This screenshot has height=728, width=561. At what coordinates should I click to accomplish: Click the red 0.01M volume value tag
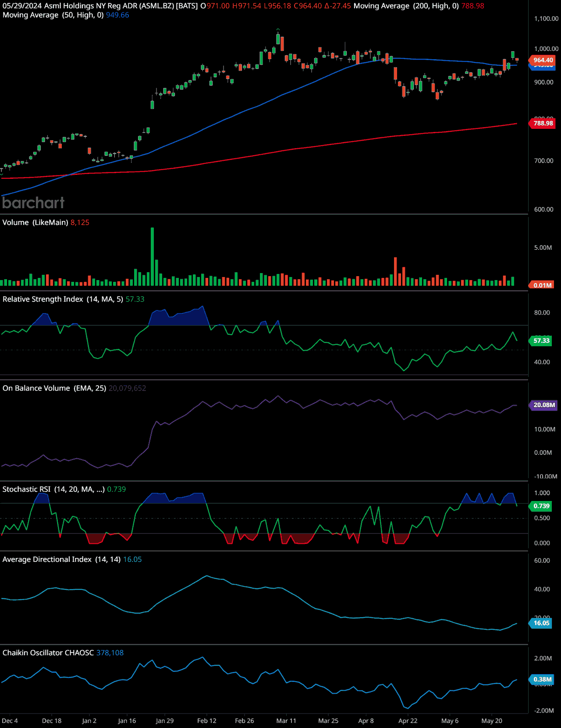[x=542, y=285]
